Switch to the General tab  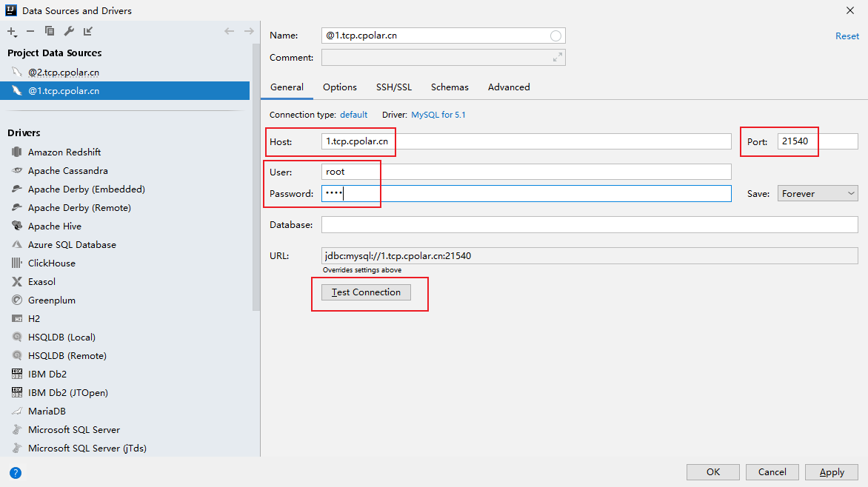(x=287, y=87)
